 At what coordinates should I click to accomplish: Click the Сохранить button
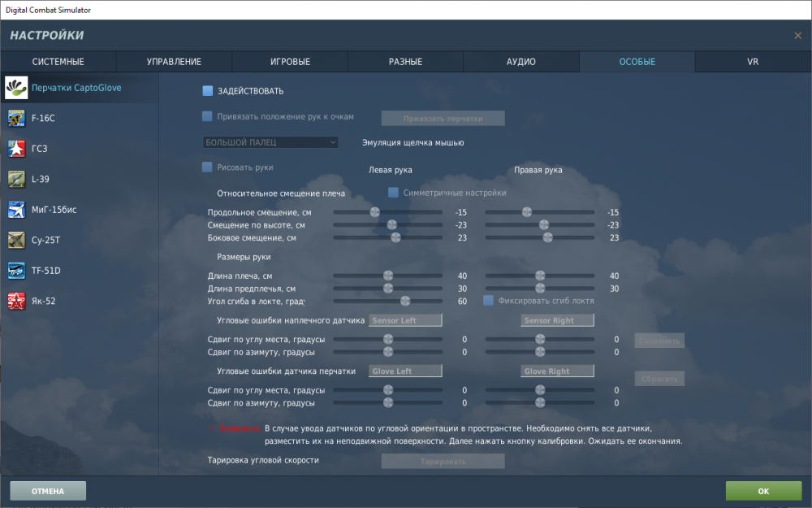coord(659,341)
